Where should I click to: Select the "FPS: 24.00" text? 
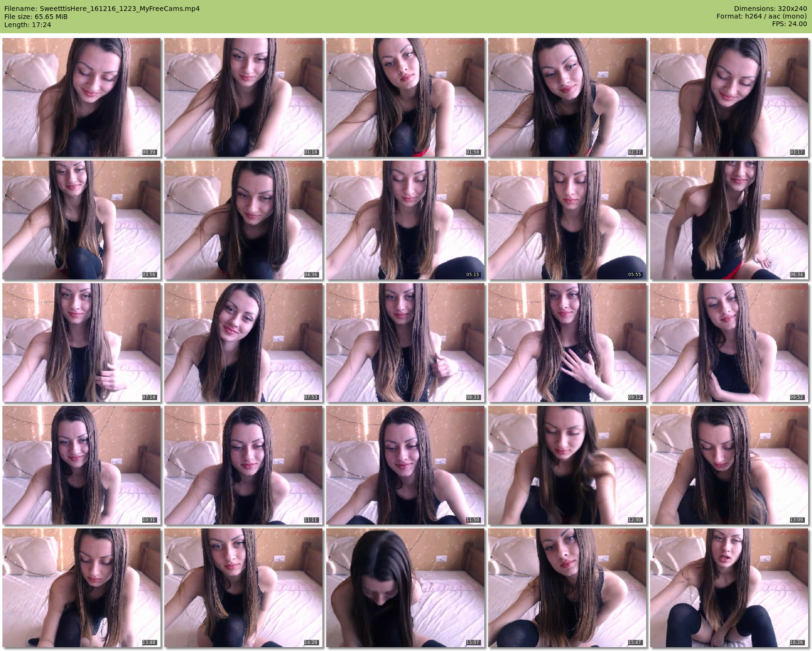click(789, 24)
